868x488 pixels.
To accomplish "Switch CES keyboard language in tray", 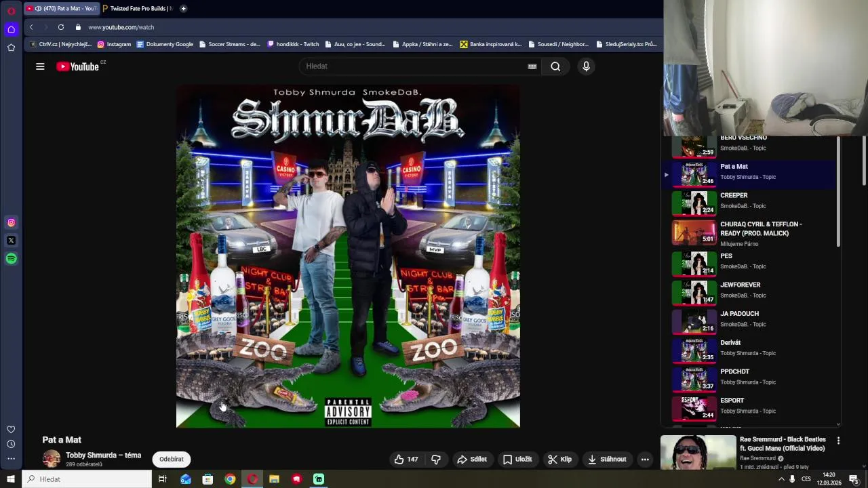I will (x=806, y=479).
